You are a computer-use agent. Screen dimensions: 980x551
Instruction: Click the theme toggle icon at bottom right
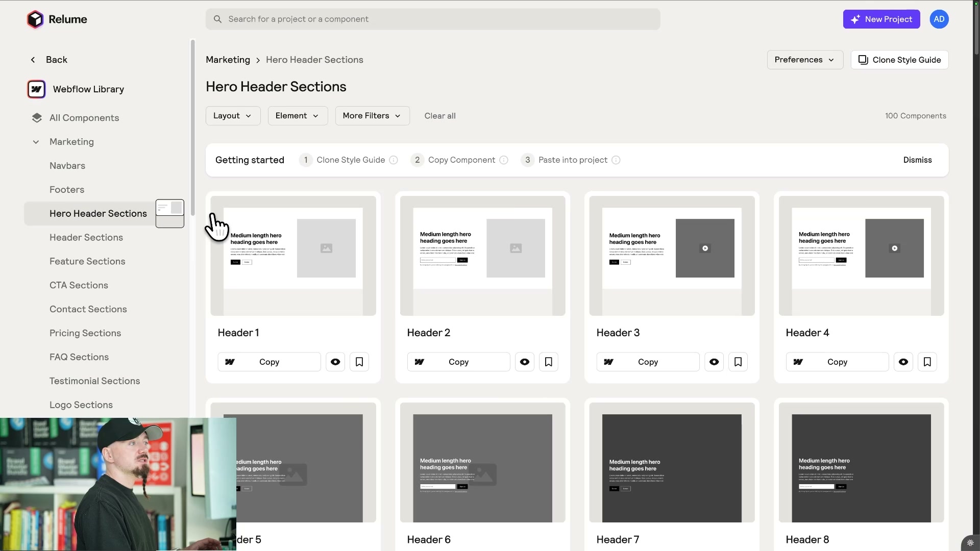pyautogui.click(x=970, y=543)
